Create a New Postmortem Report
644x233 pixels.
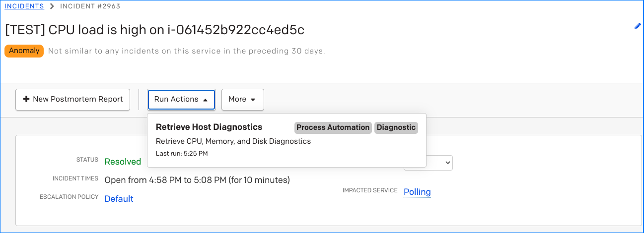pyautogui.click(x=72, y=100)
